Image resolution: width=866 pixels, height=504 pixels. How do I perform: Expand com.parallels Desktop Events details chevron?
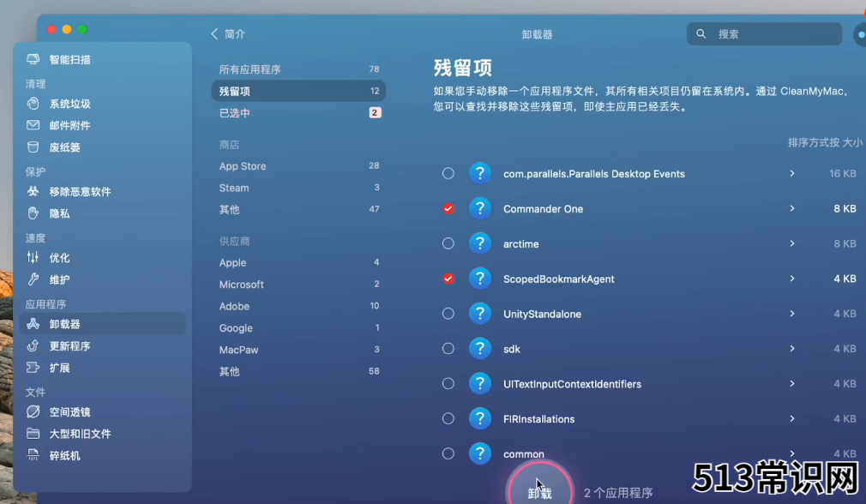[x=792, y=173]
